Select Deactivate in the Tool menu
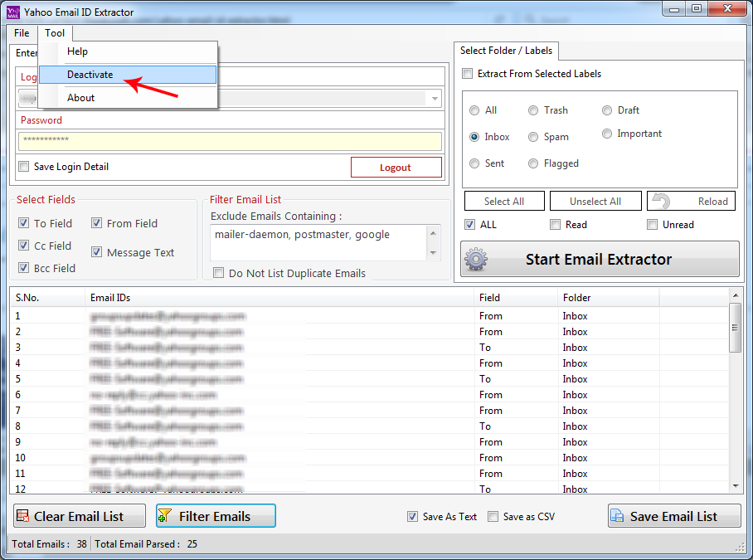This screenshot has height=560, width=753. [x=128, y=75]
